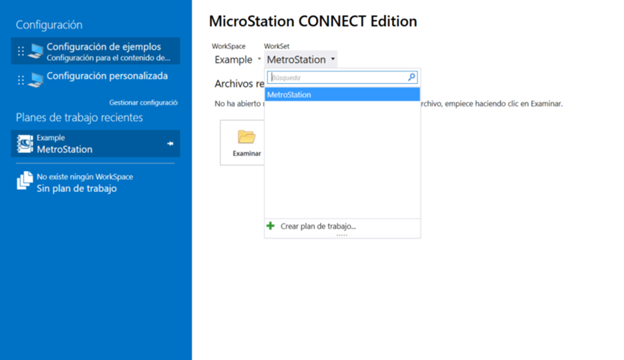Open the WorkSpace Example dropdown
This screenshot has width=624, height=360.
pos(238,60)
